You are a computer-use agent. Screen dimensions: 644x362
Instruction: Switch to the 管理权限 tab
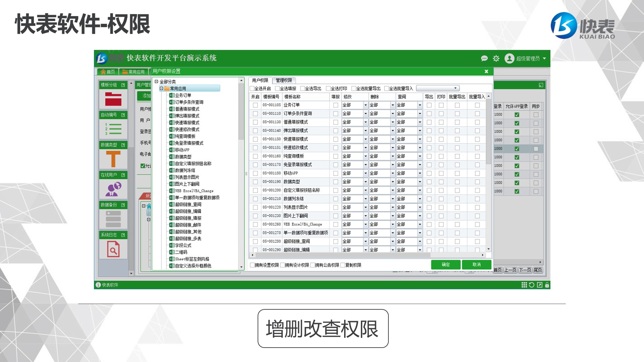pyautogui.click(x=284, y=80)
